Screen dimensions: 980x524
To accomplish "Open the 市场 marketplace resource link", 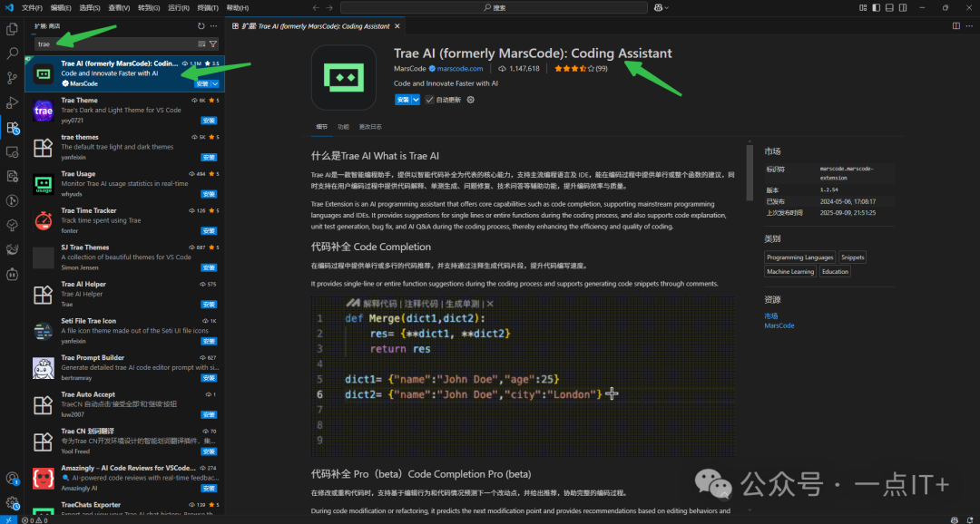I will tap(770, 316).
